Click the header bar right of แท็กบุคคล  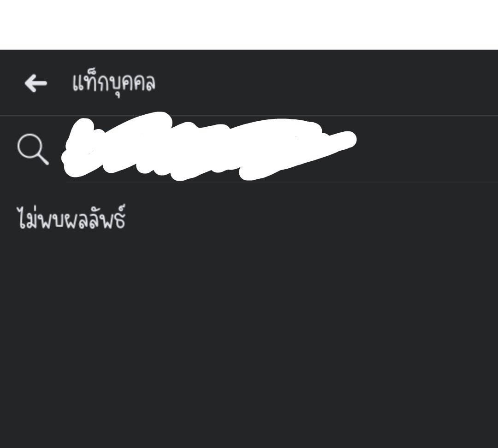click(327, 83)
